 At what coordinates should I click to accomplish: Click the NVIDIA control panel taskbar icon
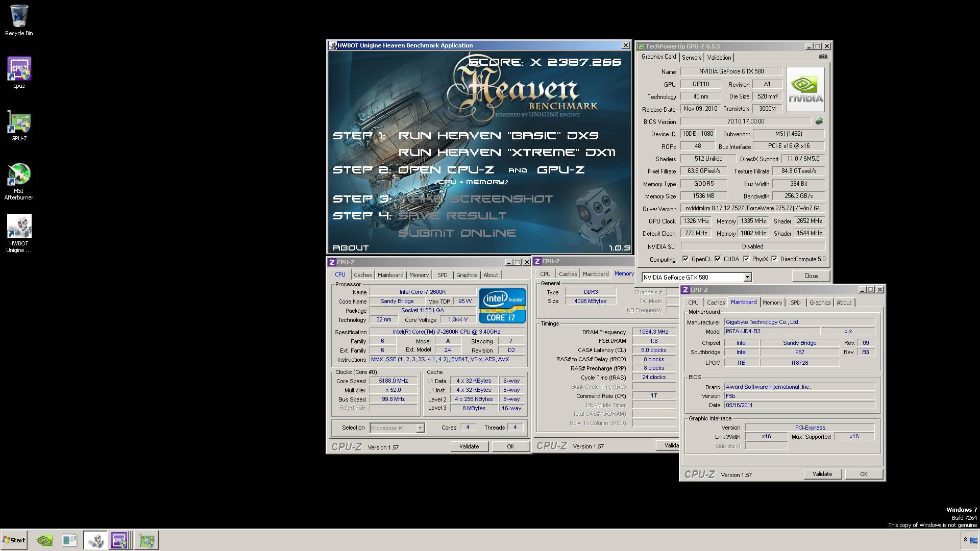[x=45, y=540]
